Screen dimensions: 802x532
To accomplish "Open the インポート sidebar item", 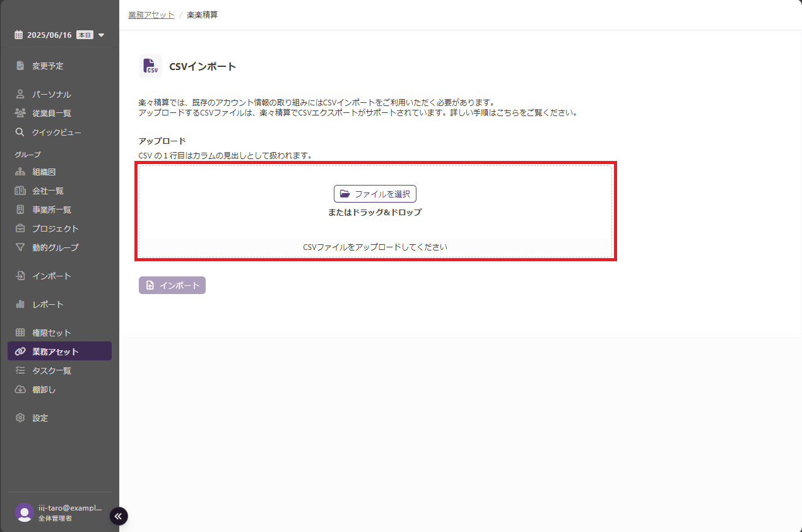I will point(51,276).
